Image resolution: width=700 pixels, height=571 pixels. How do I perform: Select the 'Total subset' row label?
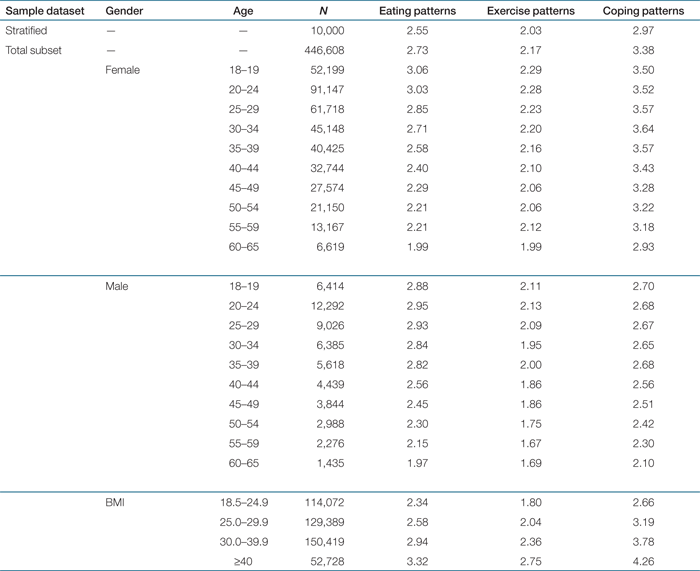33,50
